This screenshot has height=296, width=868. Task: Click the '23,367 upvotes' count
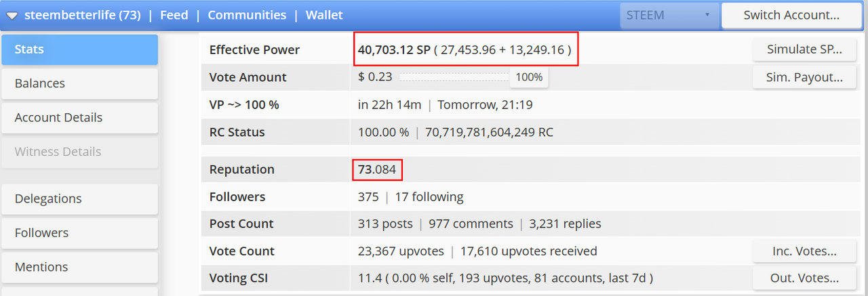click(x=401, y=251)
